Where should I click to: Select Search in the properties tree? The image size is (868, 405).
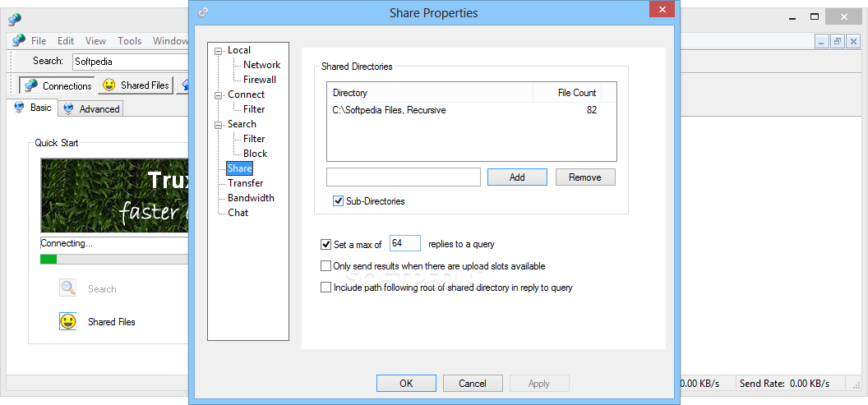[242, 124]
